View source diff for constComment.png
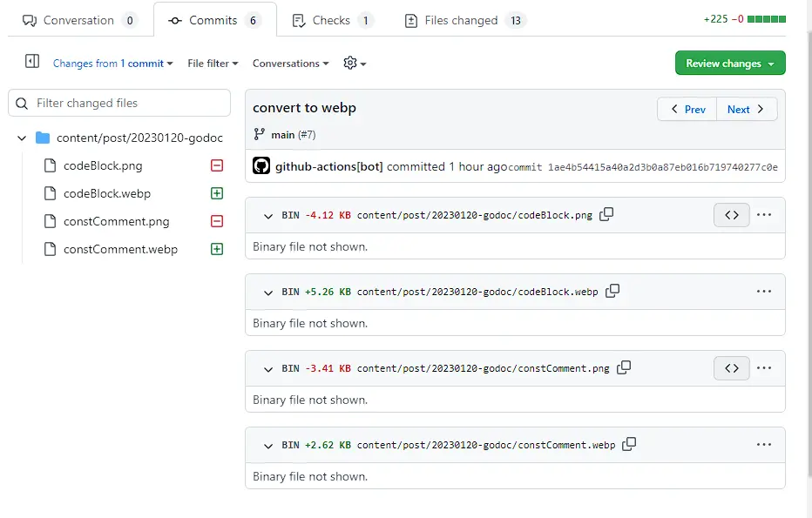This screenshot has height=518, width=812. [x=731, y=368]
